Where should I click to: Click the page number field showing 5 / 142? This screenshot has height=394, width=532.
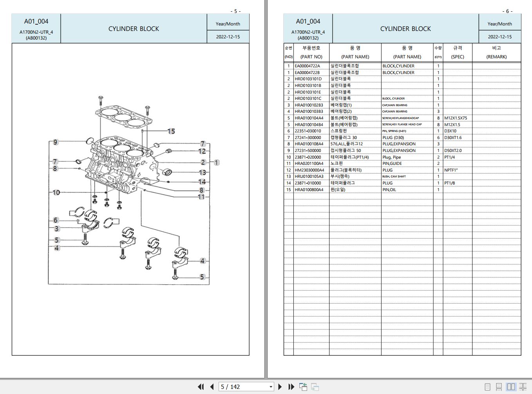(x=242, y=387)
